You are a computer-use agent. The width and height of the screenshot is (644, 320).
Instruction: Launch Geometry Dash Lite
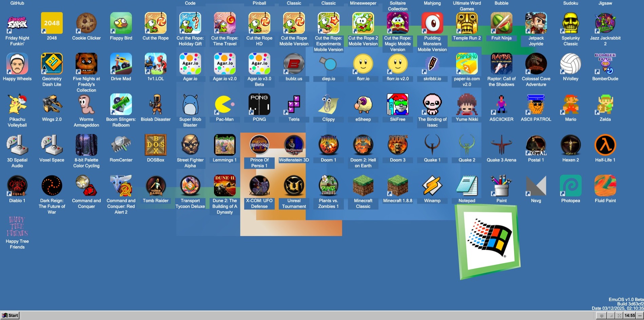tap(52, 64)
